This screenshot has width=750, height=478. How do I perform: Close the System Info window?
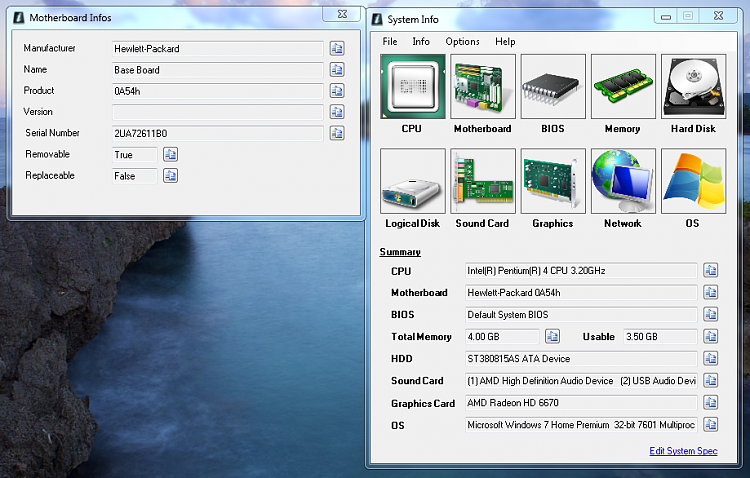coord(719,16)
